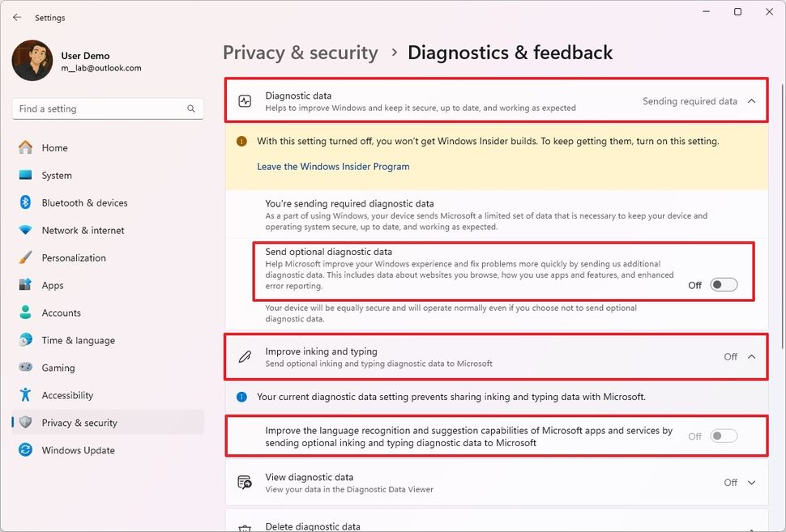Toggle Send optional diagnostic data on

[x=724, y=284]
